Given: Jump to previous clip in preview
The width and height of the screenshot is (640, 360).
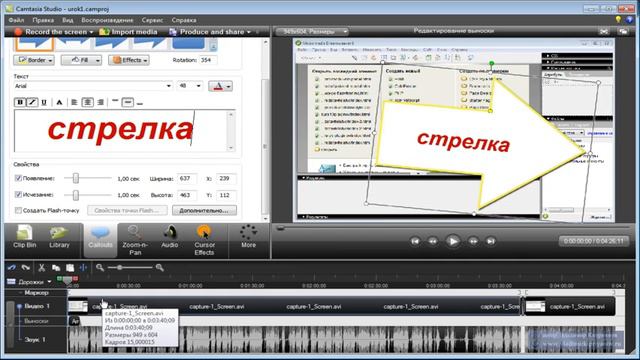Looking at the screenshot, I should (x=415, y=241).
